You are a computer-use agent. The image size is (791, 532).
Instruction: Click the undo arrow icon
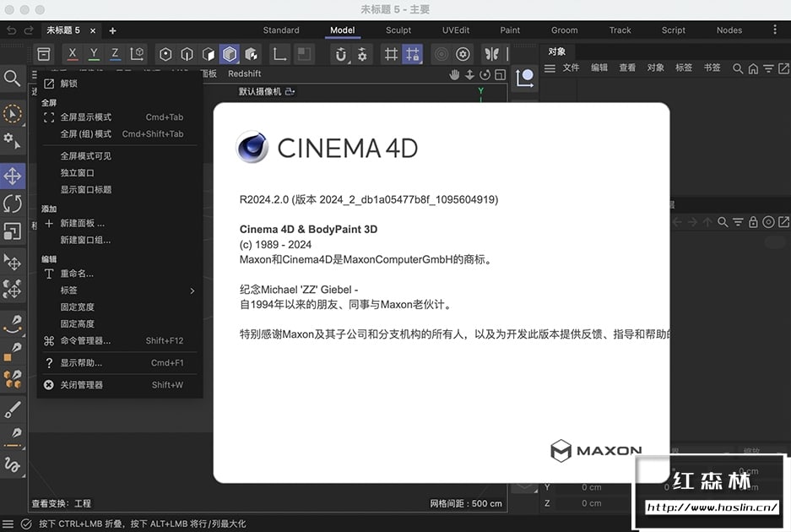click(11, 30)
